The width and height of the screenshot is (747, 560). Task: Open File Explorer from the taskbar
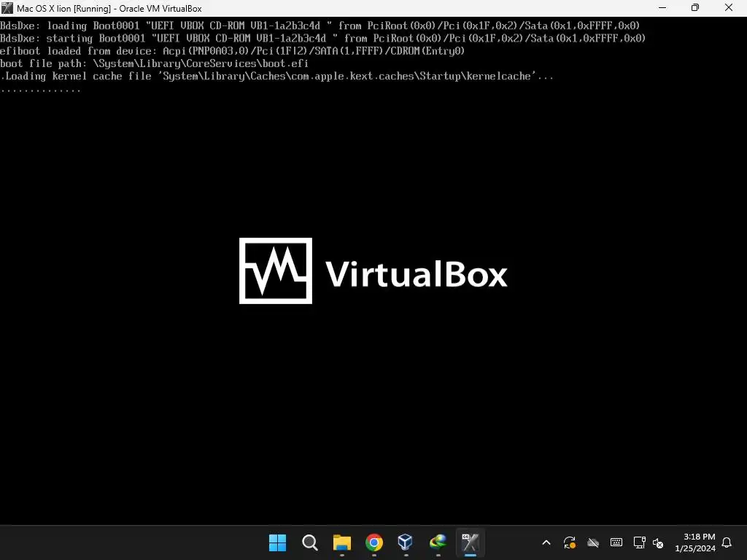pyautogui.click(x=341, y=542)
